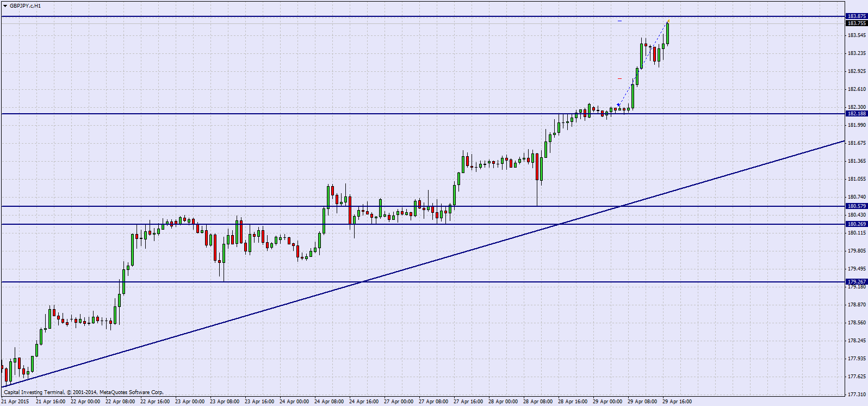868x406 pixels.
Task: Click the 182.610 price scale value
Action: (x=857, y=89)
